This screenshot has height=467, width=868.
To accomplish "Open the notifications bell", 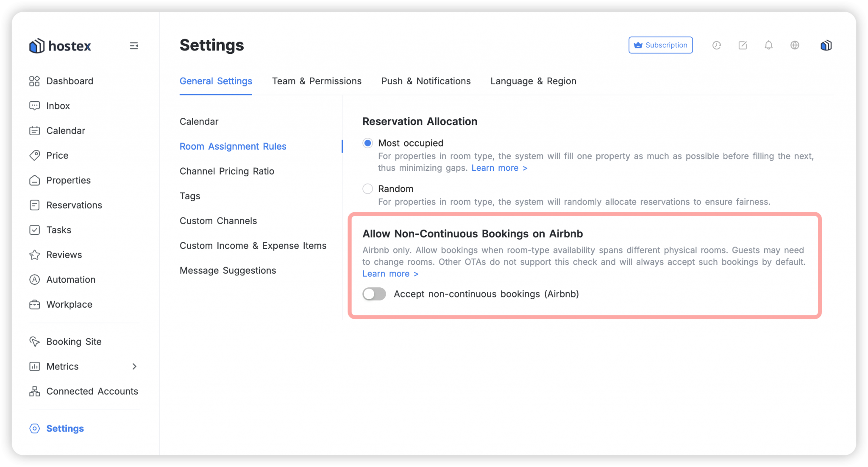I will (x=768, y=45).
